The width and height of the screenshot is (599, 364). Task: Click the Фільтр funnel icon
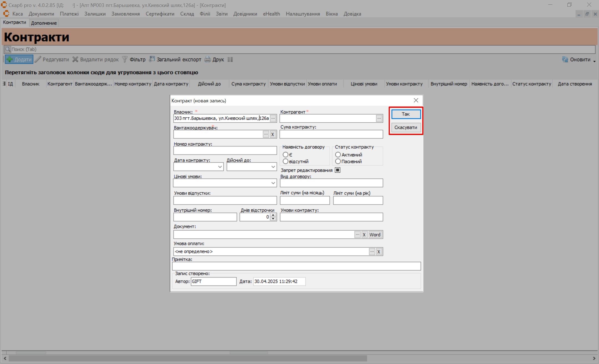(x=125, y=59)
